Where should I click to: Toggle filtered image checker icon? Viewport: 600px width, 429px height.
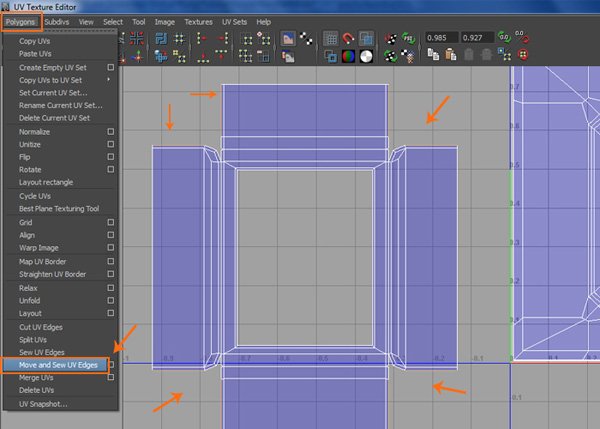coord(306,39)
